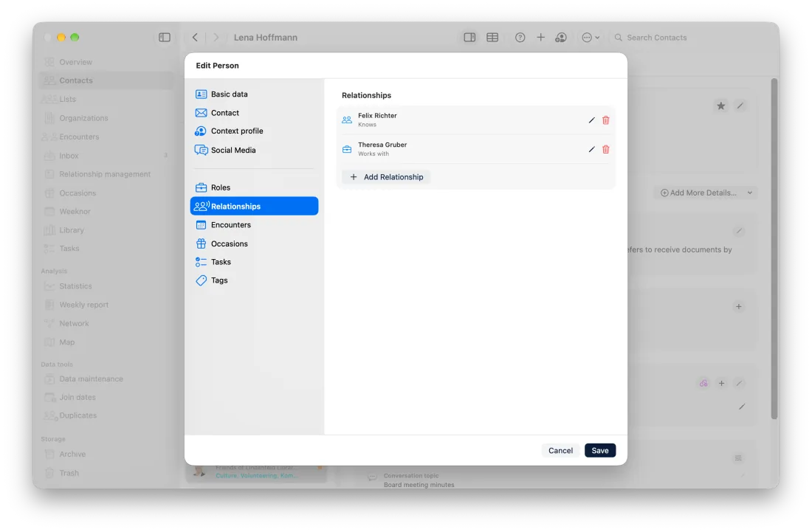Delete the Felix Richter relationship
This screenshot has width=812, height=532.
click(x=605, y=120)
